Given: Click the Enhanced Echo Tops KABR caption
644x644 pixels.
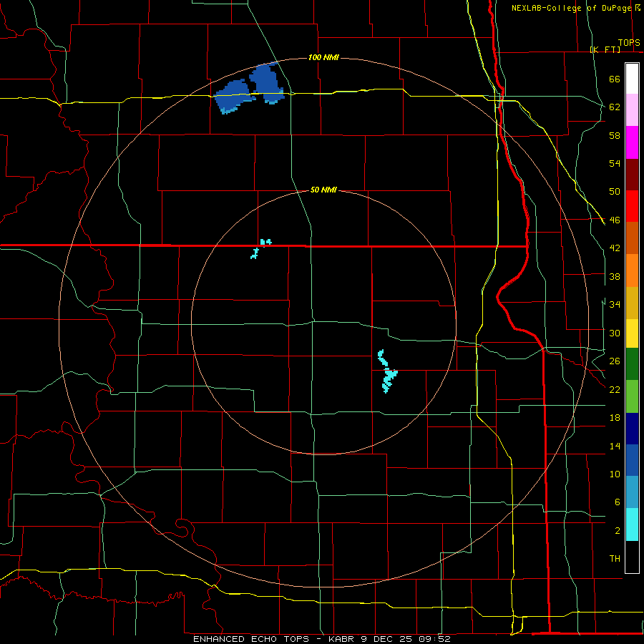Looking at the screenshot, I should [322, 639].
